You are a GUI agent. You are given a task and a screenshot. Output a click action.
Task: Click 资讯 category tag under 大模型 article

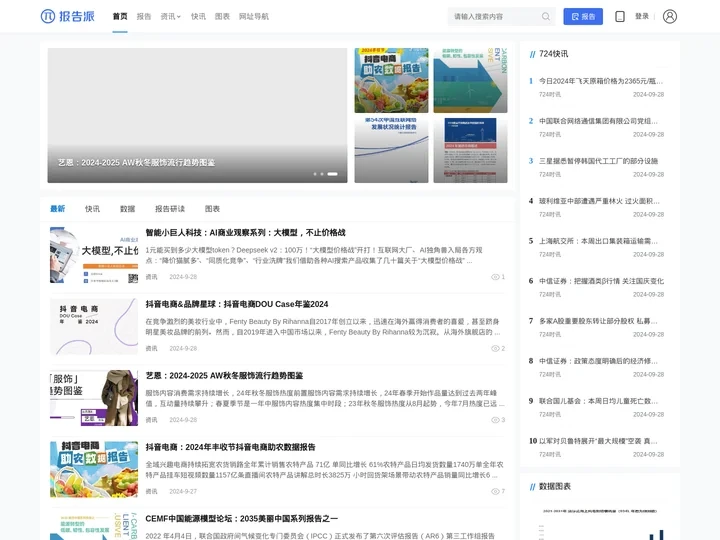tap(152, 277)
